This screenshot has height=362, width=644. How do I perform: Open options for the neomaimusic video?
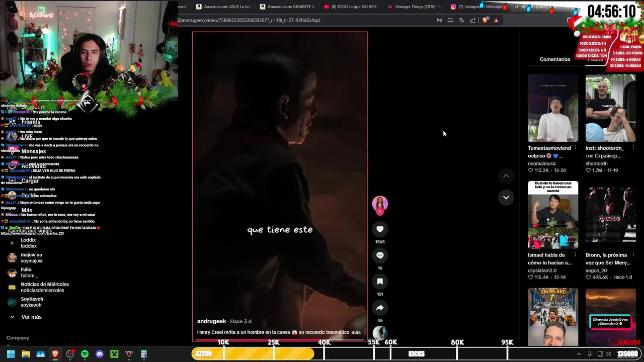(575, 148)
